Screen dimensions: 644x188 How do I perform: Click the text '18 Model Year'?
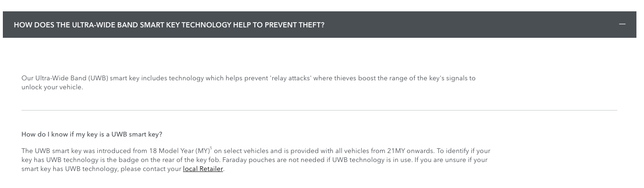click(x=172, y=151)
